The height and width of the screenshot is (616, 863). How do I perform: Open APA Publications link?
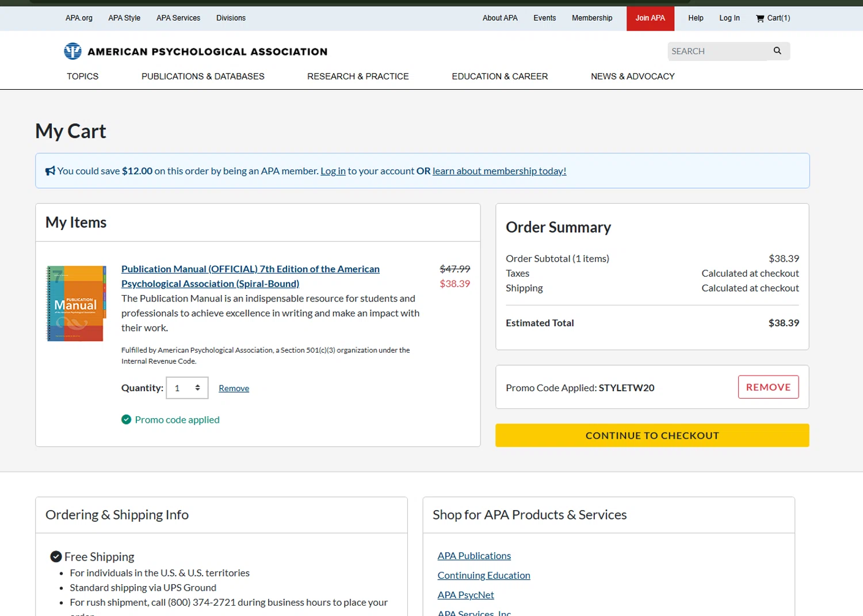[x=474, y=556]
